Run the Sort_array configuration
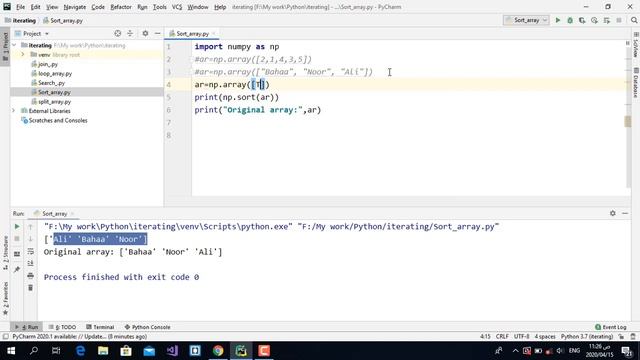Viewport: 640px width, 360px height. tap(558, 20)
